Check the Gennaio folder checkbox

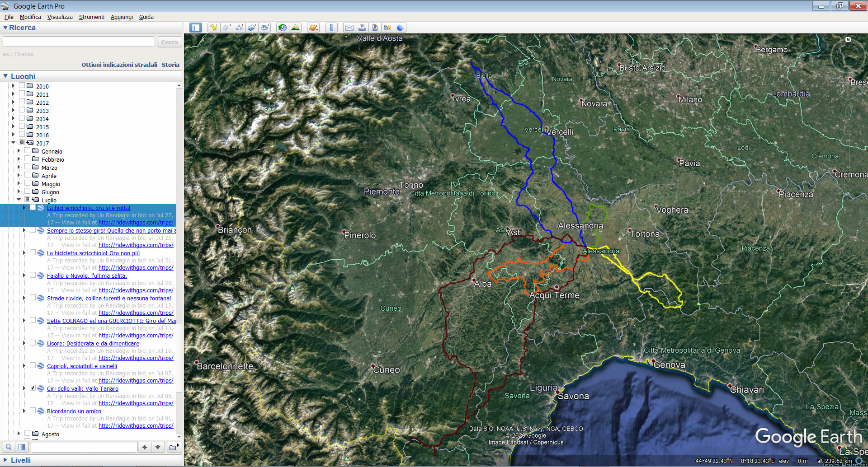[27, 151]
